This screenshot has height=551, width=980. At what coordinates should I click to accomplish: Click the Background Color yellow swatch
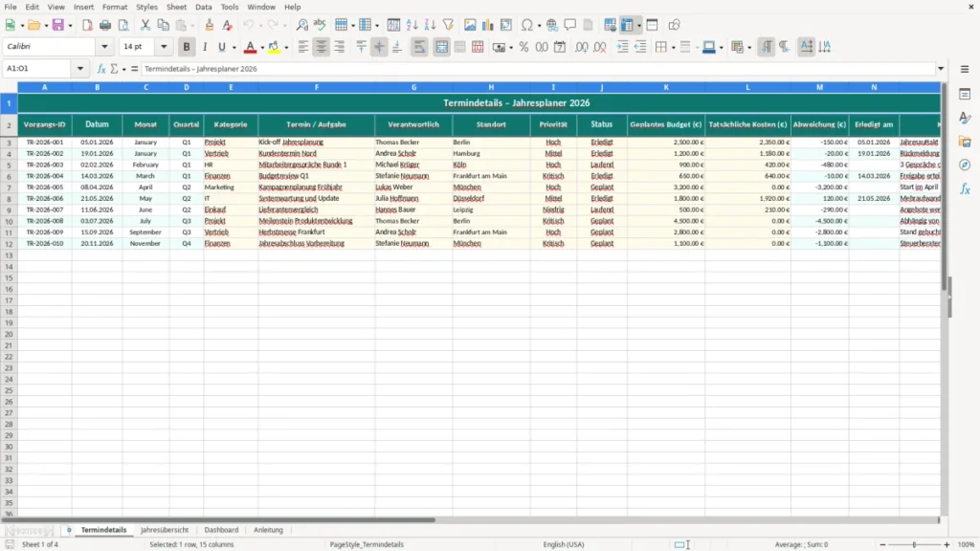coord(275,47)
